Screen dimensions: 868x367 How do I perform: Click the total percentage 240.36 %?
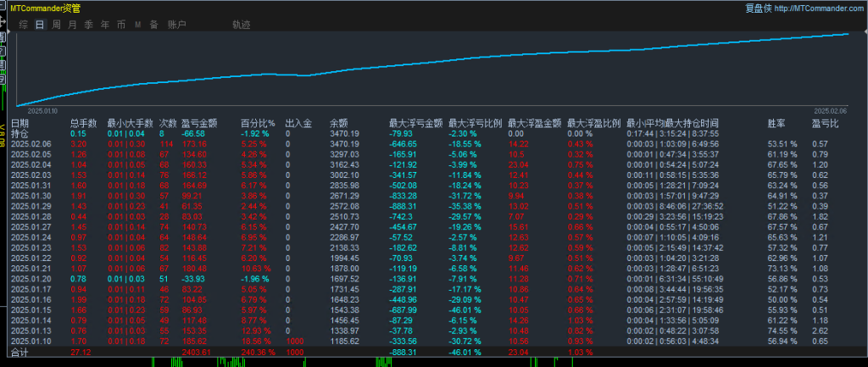point(258,352)
